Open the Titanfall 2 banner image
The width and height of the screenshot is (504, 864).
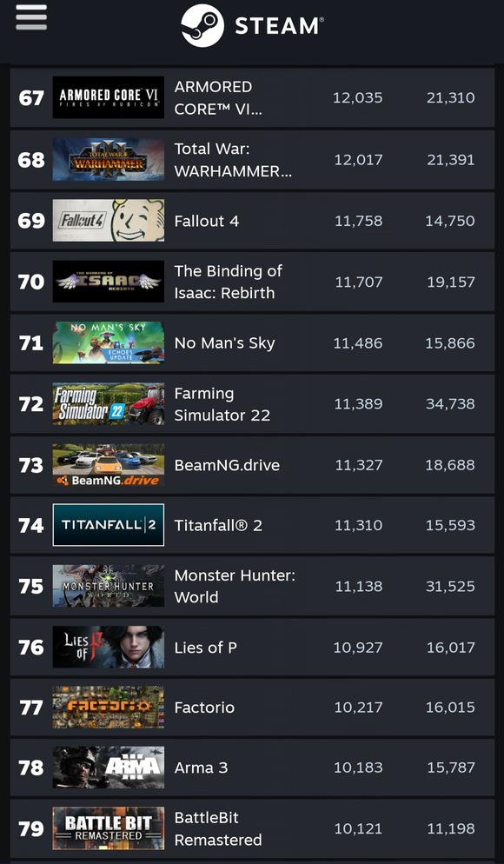pos(109,525)
